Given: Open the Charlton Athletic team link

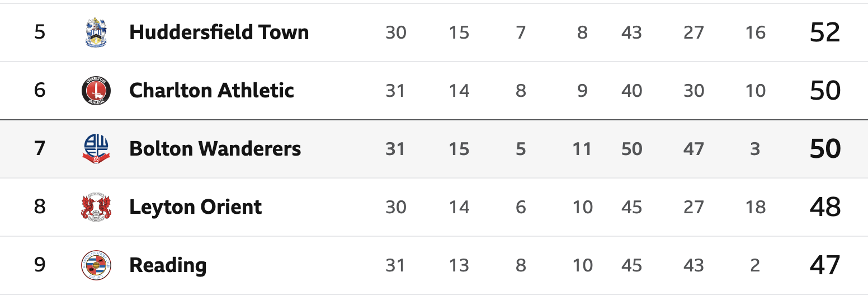Looking at the screenshot, I should [x=211, y=91].
